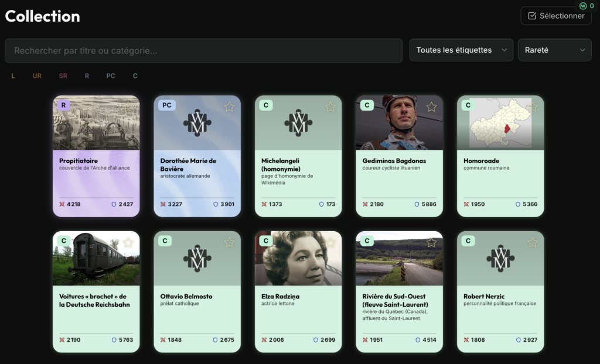
Task: Click attack value 4218
Action: click(x=73, y=204)
